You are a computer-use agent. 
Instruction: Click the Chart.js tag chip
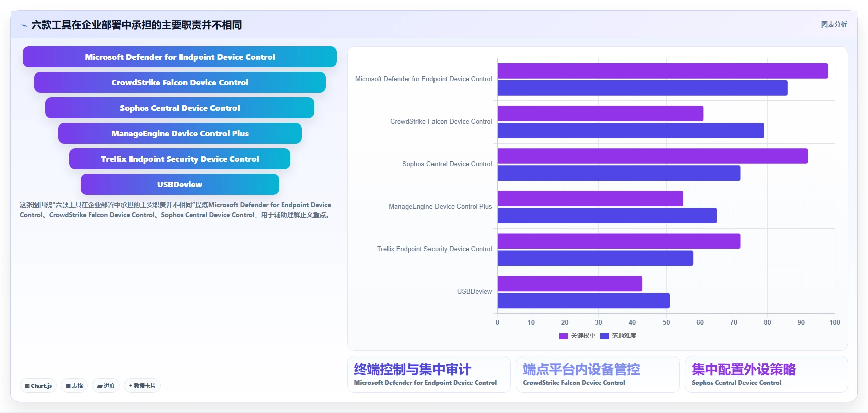coord(38,386)
